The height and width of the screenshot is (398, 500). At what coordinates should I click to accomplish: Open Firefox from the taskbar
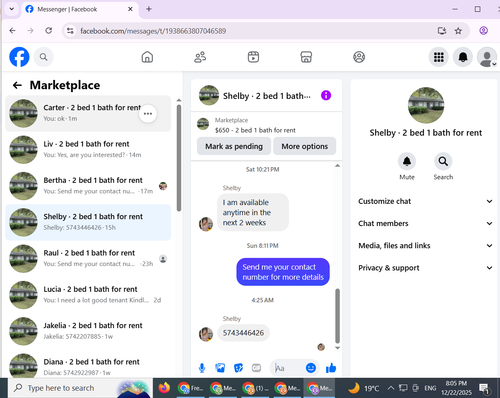[x=164, y=388]
